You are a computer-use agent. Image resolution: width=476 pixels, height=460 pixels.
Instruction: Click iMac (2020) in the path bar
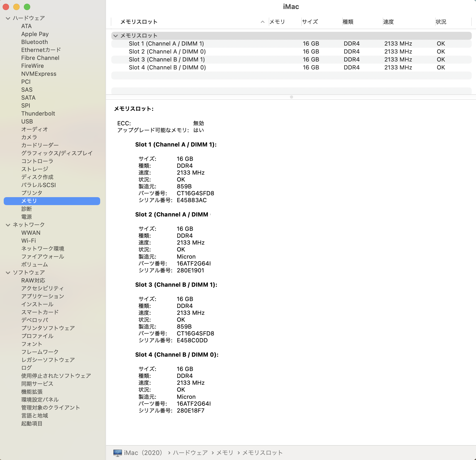pos(143,453)
